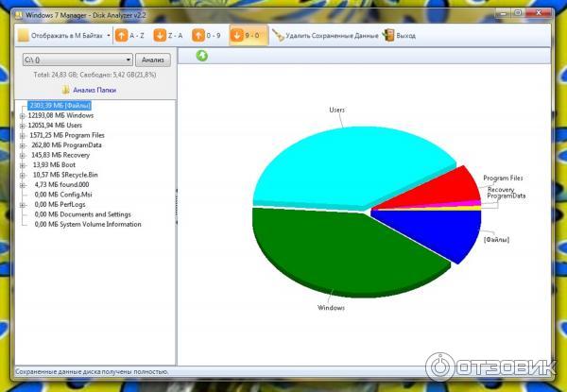
Task: Sort folders A-Z ascending by name
Action: [130, 35]
